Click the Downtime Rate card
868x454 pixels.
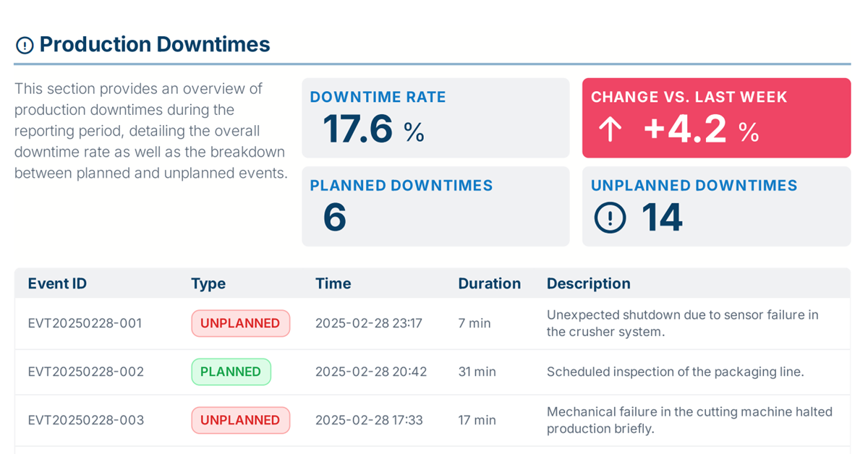[x=435, y=117]
